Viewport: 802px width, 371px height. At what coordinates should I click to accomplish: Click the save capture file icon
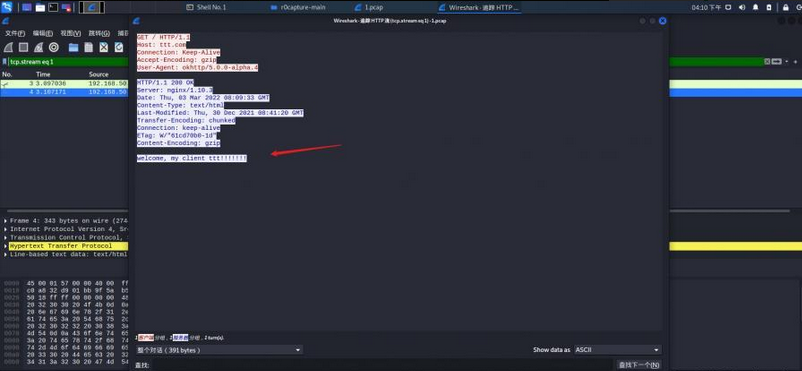pos(88,48)
